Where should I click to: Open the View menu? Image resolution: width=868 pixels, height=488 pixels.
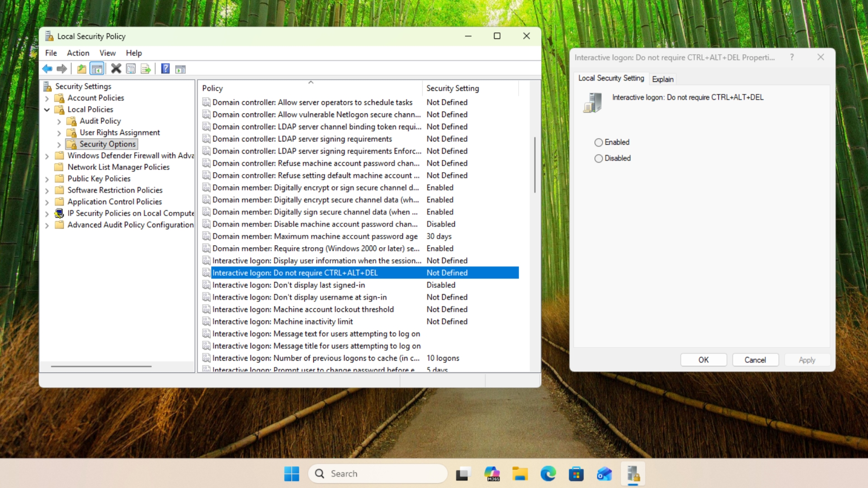click(x=108, y=53)
